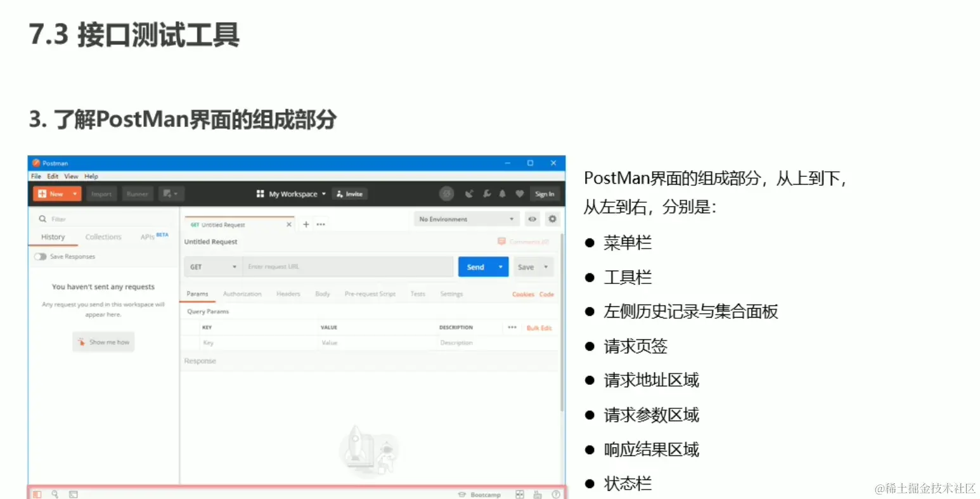This screenshot has height=499, width=980.
Task: Open Find and Replace icon in status bar
Action: [55, 495]
